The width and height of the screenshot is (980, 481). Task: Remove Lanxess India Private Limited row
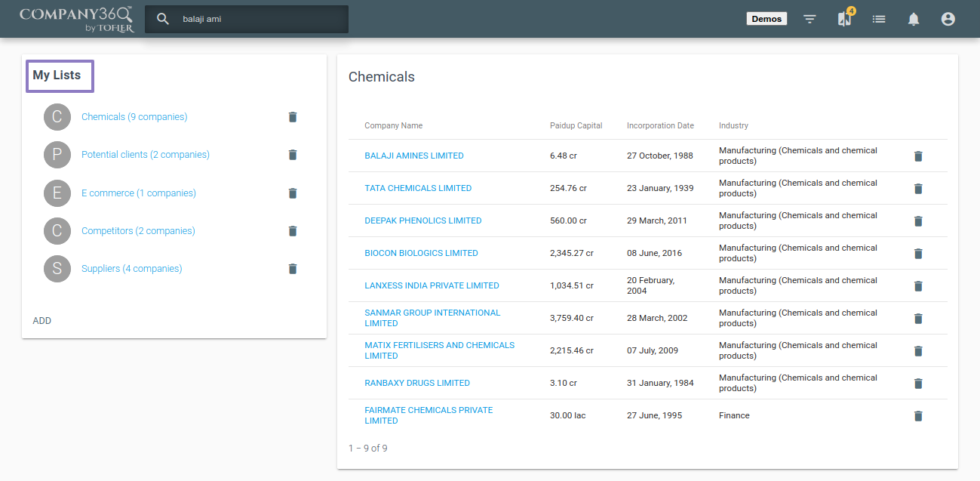(918, 286)
